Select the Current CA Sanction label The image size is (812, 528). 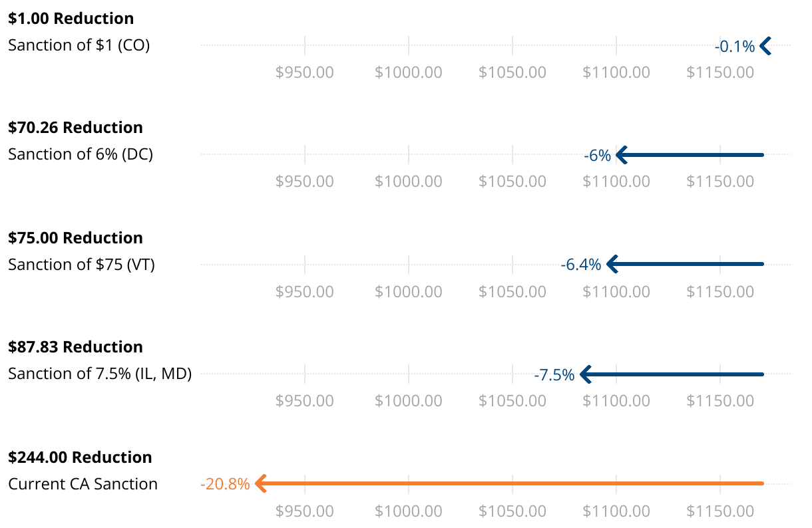(x=83, y=484)
